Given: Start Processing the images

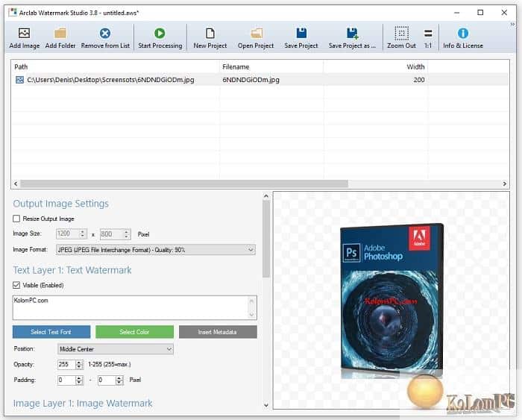Looking at the screenshot, I should coord(160,37).
